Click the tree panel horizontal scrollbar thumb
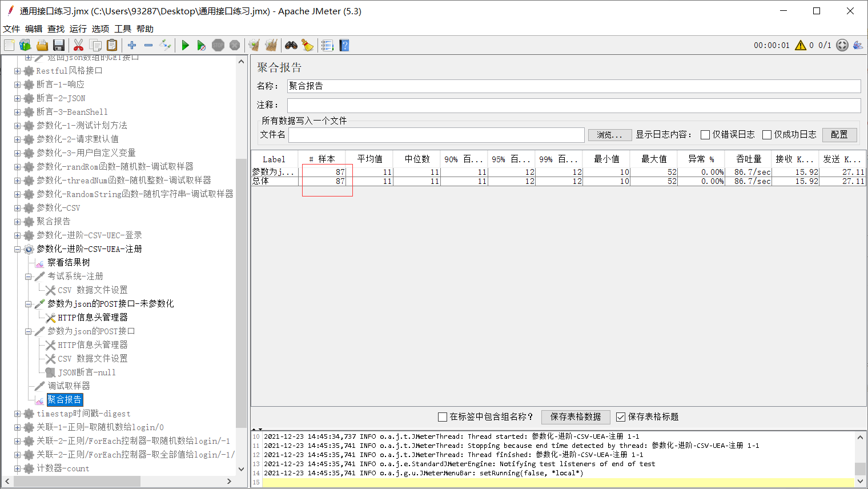Viewport: 868px width, 489px height. [77, 481]
